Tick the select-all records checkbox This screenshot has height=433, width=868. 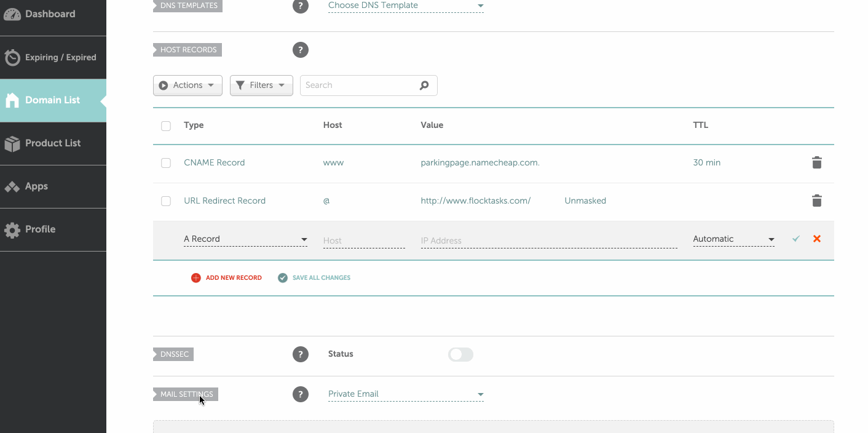166,126
